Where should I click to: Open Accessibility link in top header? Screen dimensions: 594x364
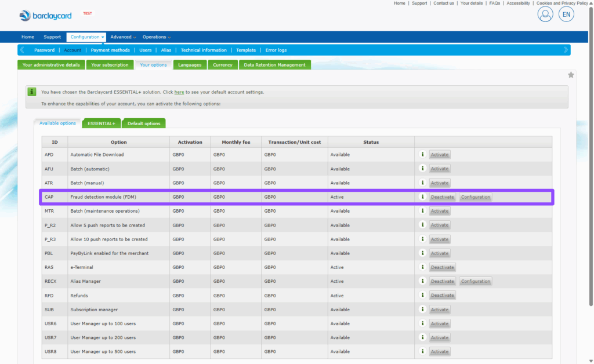coord(518,3)
